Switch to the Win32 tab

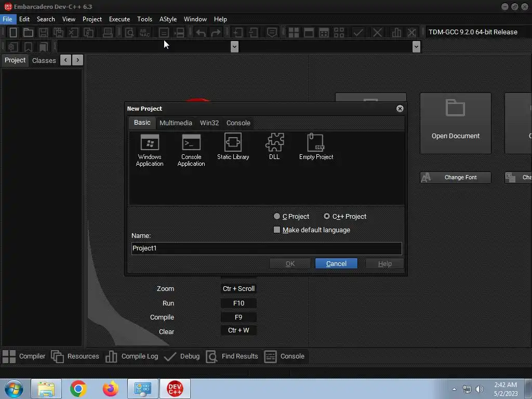tap(209, 123)
